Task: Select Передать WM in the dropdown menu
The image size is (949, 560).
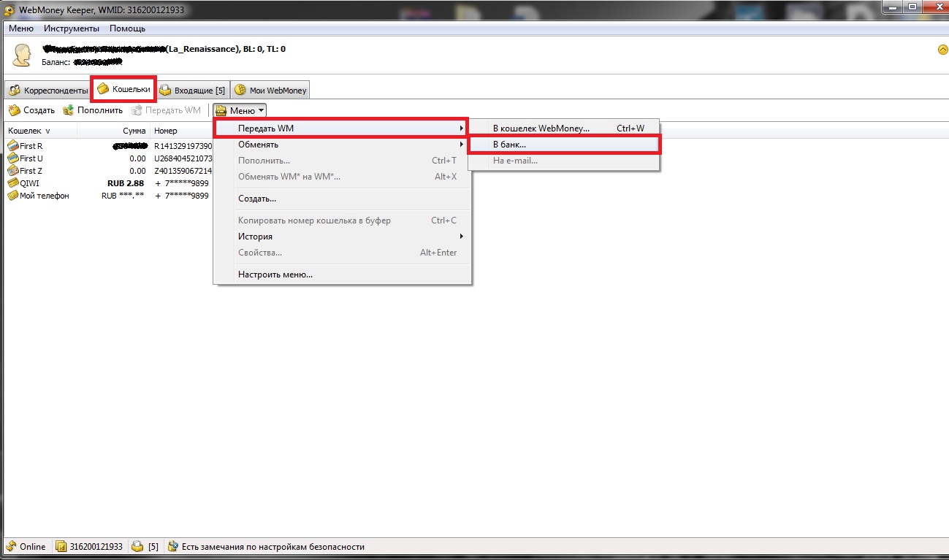Action: tap(343, 129)
